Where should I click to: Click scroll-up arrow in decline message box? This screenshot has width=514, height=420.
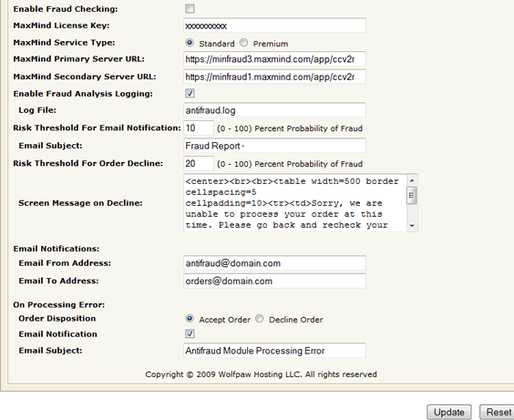click(x=412, y=180)
